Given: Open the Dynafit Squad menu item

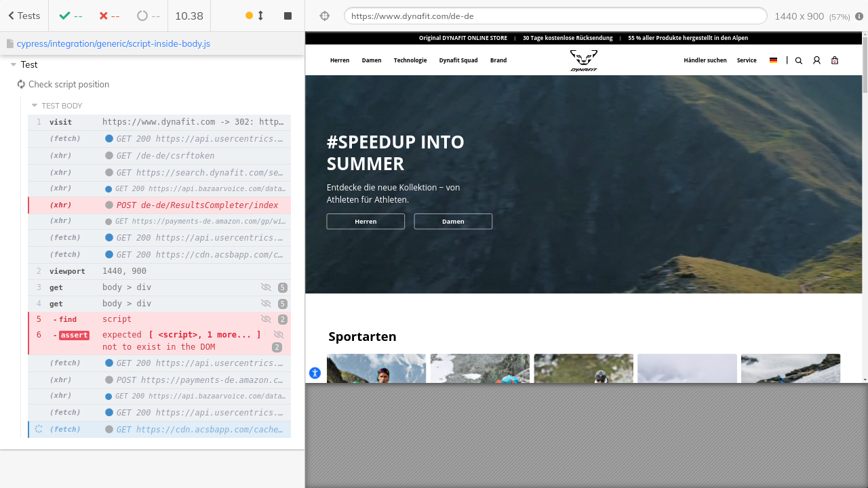Looking at the screenshot, I should (x=458, y=60).
